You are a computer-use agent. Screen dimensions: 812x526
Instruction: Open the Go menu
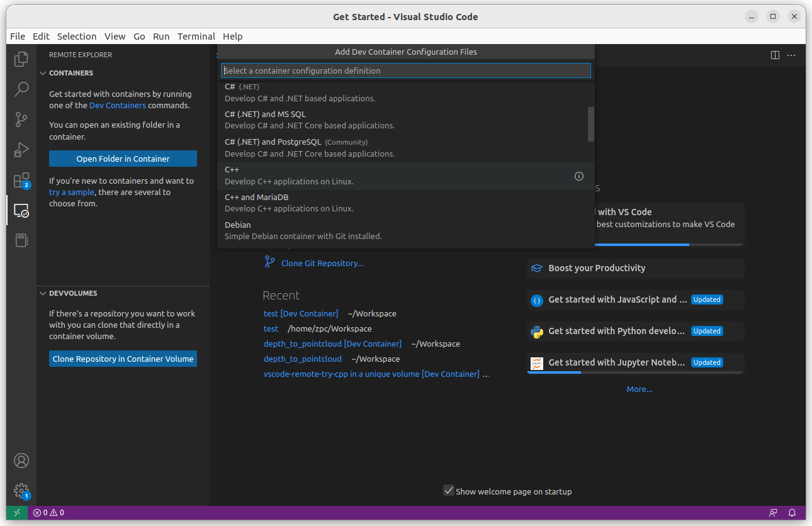click(139, 36)
